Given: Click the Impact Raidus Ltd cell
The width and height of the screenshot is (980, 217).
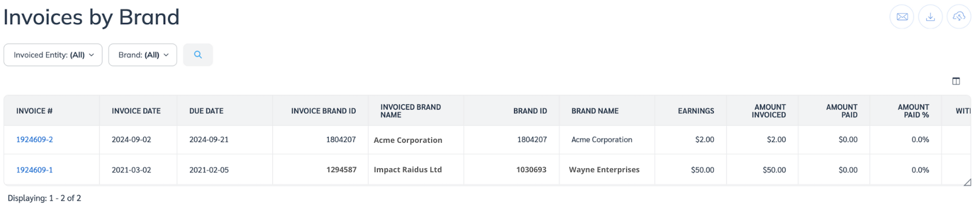Looking at the screenshot, I should pyautogui.click(x=407, y=170).
